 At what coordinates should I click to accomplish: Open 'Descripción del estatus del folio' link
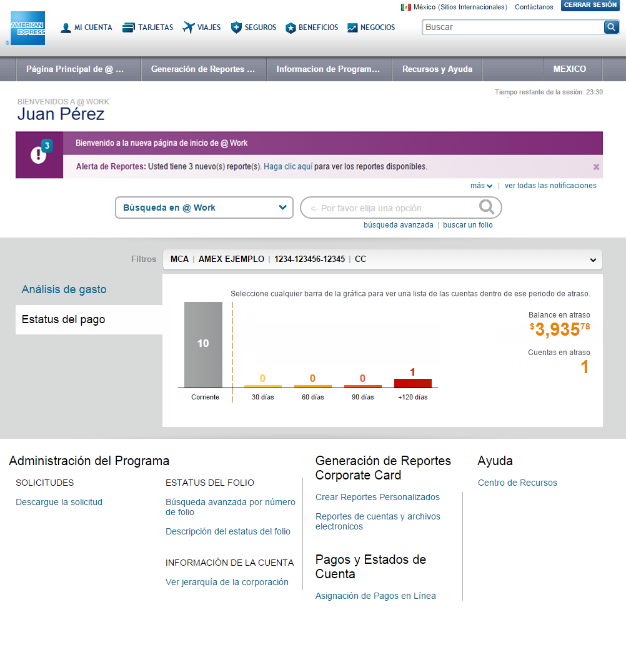click(x=228, y=531)
